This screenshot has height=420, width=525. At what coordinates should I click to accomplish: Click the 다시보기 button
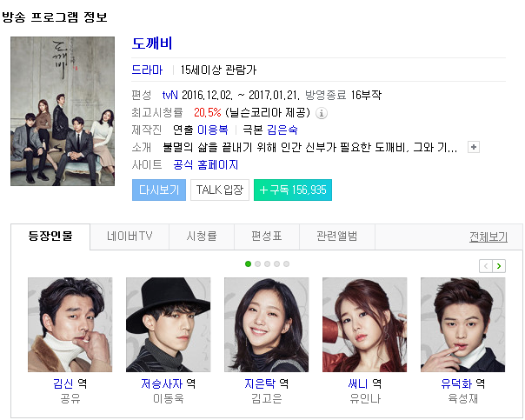(159, 190)
